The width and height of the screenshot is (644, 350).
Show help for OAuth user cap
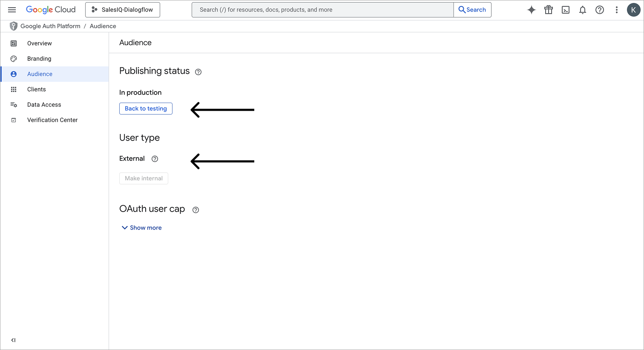click(x=196, y=210)
